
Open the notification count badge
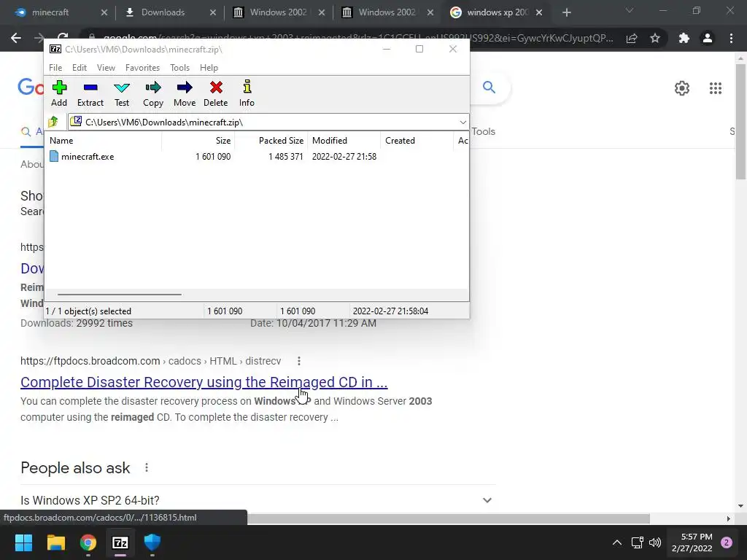tap(726, 542)
